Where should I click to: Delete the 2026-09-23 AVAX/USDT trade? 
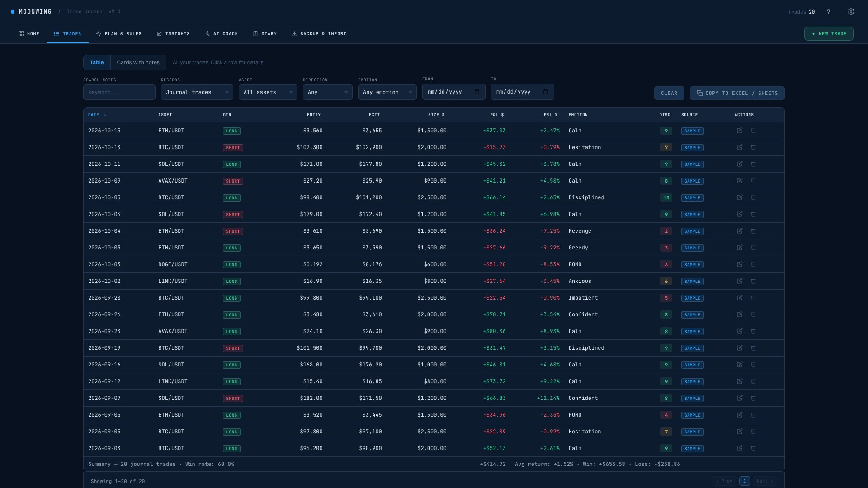coord(753,331)
